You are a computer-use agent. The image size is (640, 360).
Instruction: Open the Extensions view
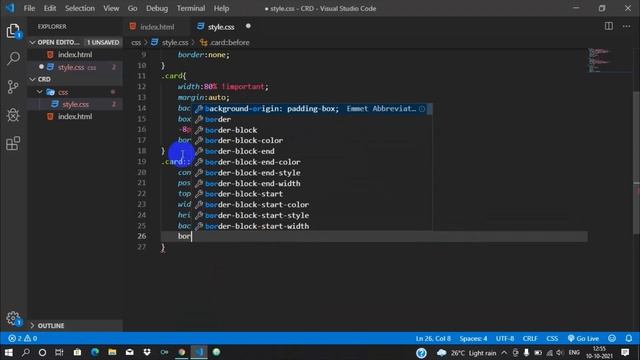pyautogui.click(x=13, y=143)
